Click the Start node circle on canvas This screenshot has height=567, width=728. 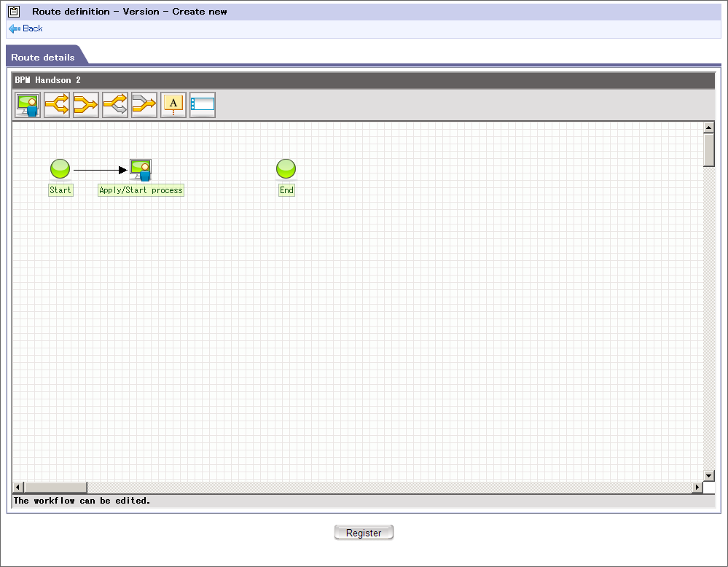tap(60, 168)
